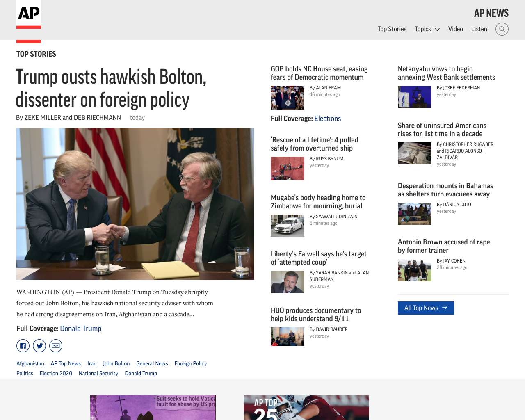Screen dimensions: 525x420
Task: Read Desperation mounts in Bahamas story
Action: (x=445, y=190)
